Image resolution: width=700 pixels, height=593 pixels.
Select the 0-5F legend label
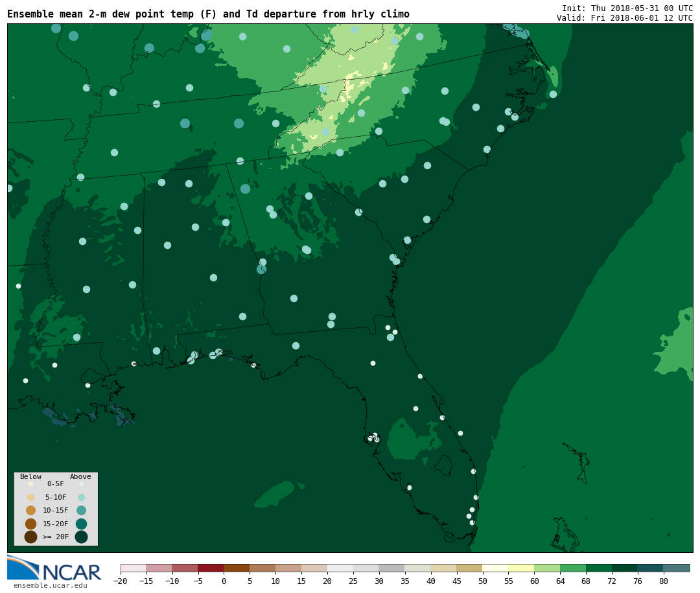pyautogui.click(x=56, y=483)
